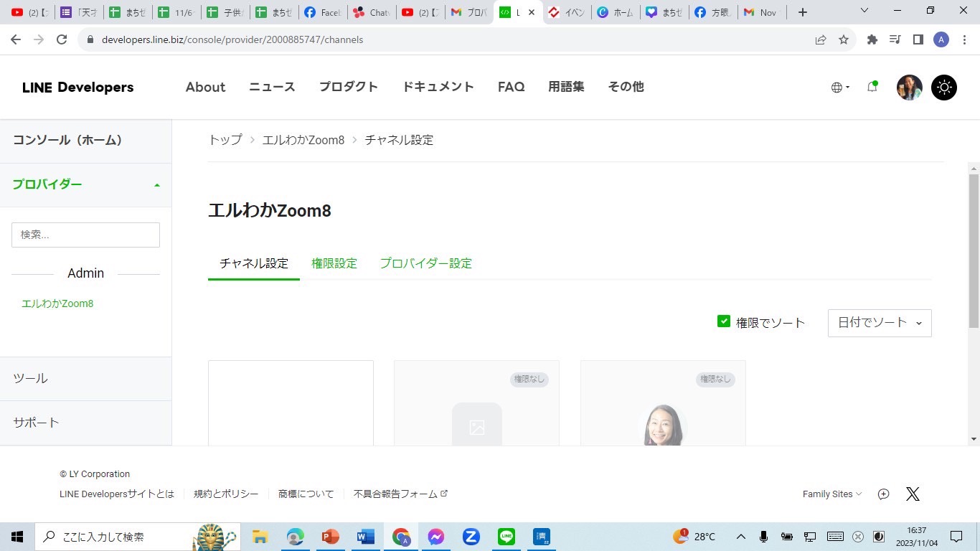Open 商標について footer link
The height and width of the screenshot is (551, 980).
point(306,494)
